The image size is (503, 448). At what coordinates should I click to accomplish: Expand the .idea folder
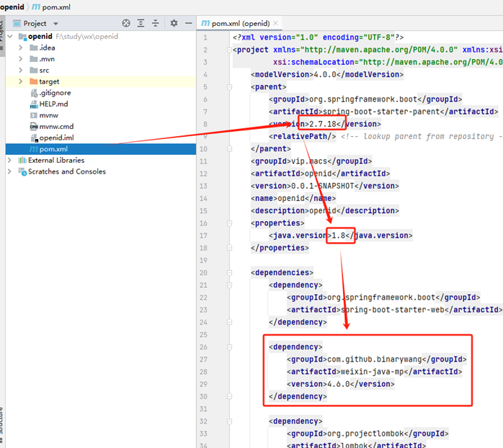coord(21,48)
